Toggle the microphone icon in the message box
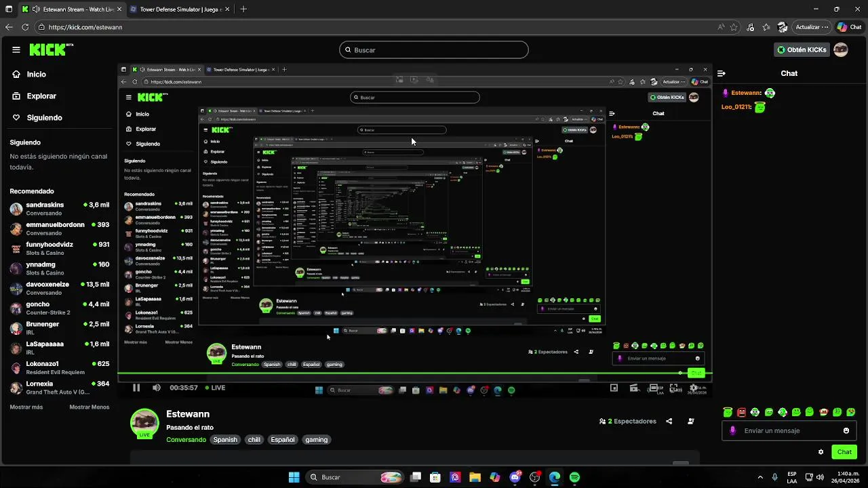Screen dimensions: 868x488 tap(732, 430)
